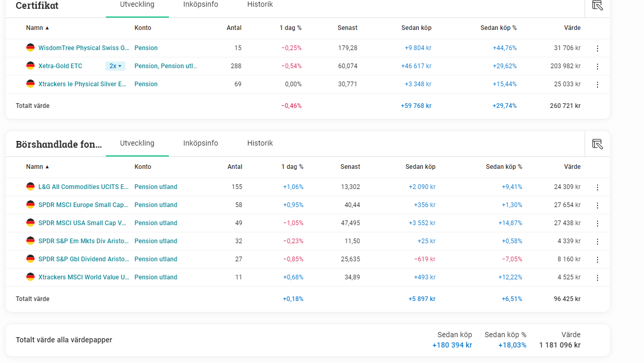Open the SPDR MSCI Europe Small Cap link
Image resolution: width=644 pixels, height=363 pixels.
coord(83,205)
